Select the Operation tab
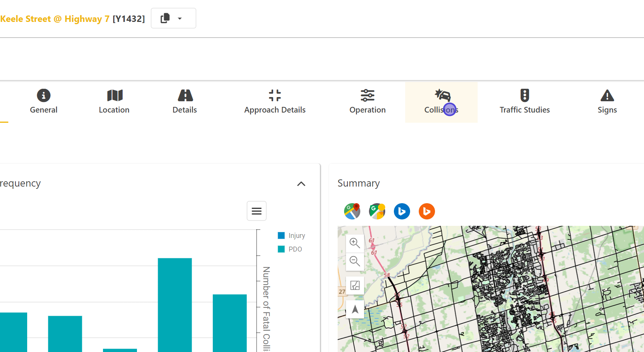The image size is (644, 352). [x=367, y=102]
